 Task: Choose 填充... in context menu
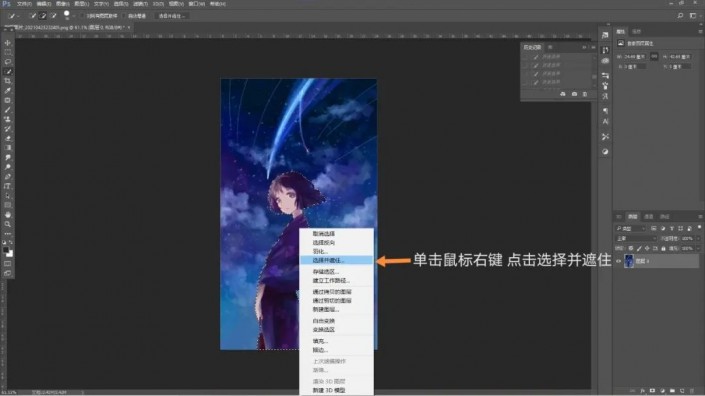(x=336, y=341)
